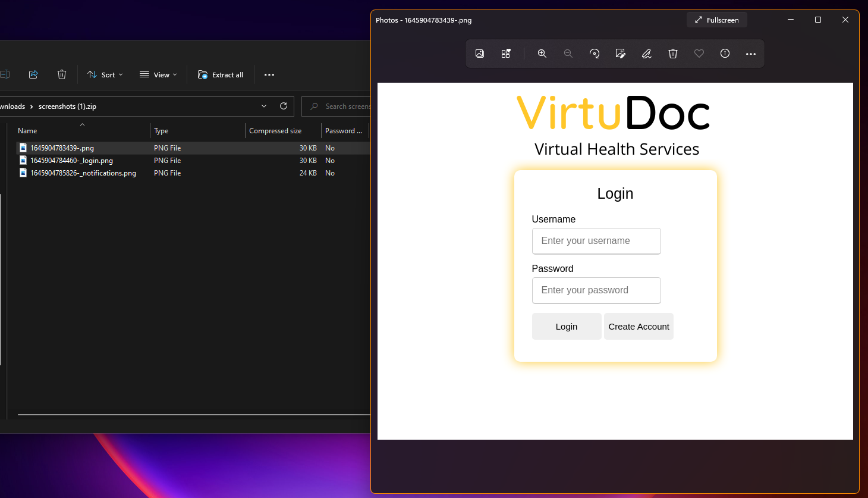Click the PNG icon of the _login.png file

23,160
